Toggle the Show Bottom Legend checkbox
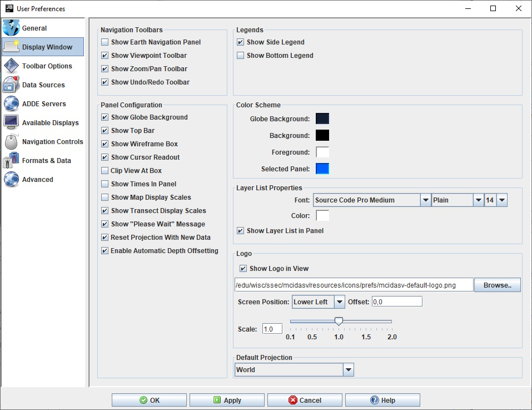 pyautogui.click(x=241, y=56)
